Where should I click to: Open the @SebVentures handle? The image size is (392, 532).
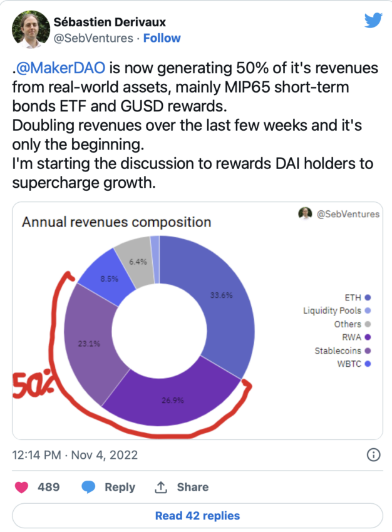point(91,38)
